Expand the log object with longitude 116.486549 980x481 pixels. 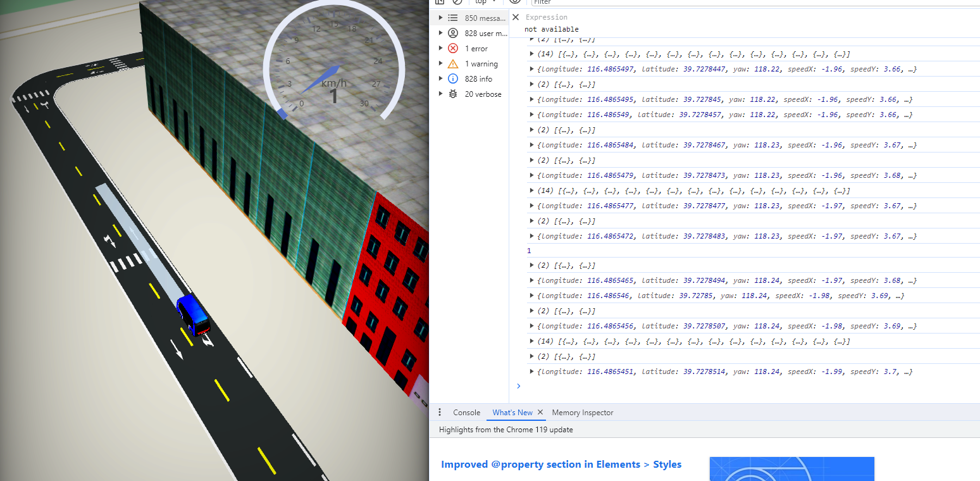531,115
